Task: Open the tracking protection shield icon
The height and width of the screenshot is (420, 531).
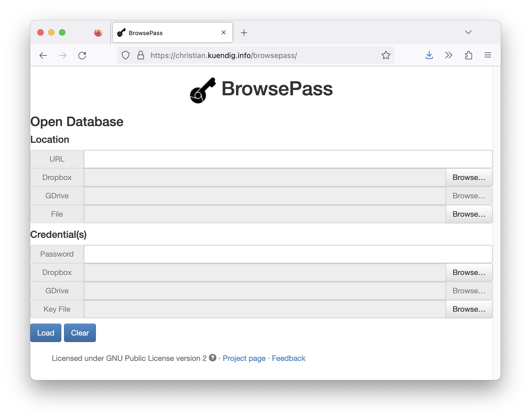Action: pos(126,55)
